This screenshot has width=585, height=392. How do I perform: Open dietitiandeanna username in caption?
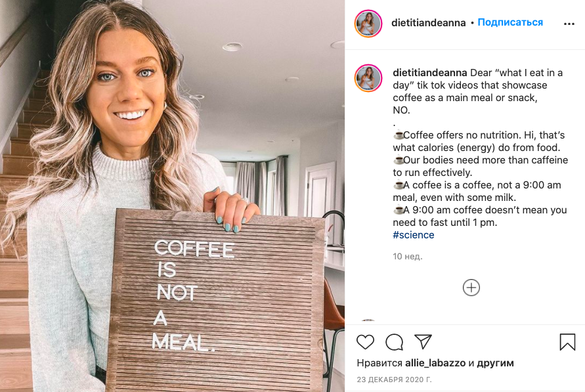point(430,72)
